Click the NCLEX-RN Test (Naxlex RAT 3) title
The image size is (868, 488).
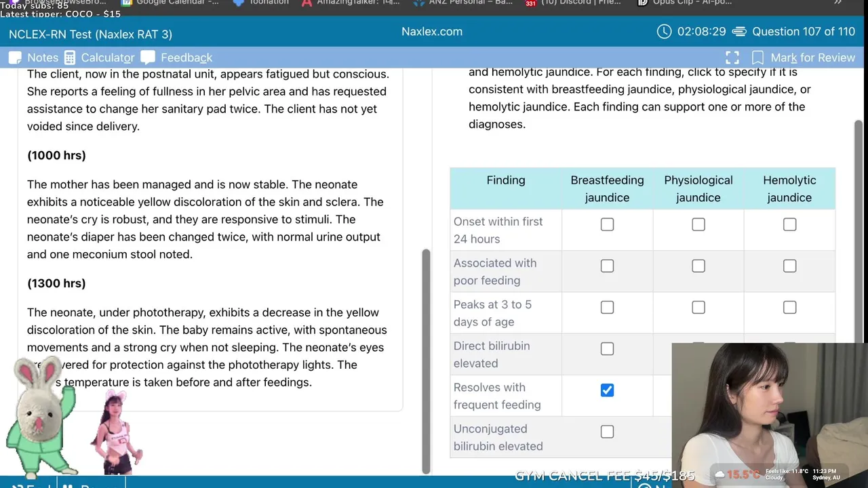[90, 34]
